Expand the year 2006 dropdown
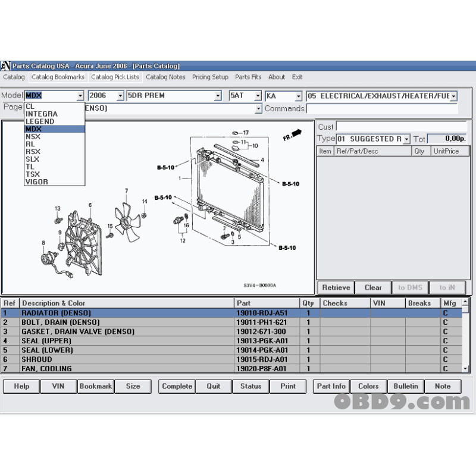This screenshot has height=476, width=476. pyautogui.click(x=120, y=96)
